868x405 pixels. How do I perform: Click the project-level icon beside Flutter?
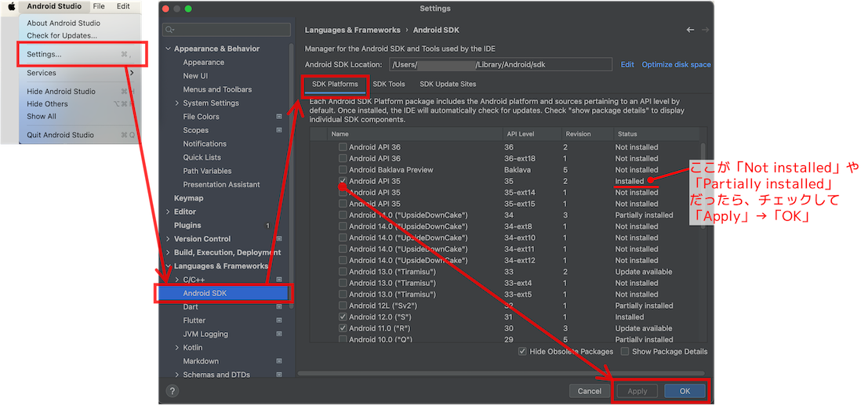point(279,320)
